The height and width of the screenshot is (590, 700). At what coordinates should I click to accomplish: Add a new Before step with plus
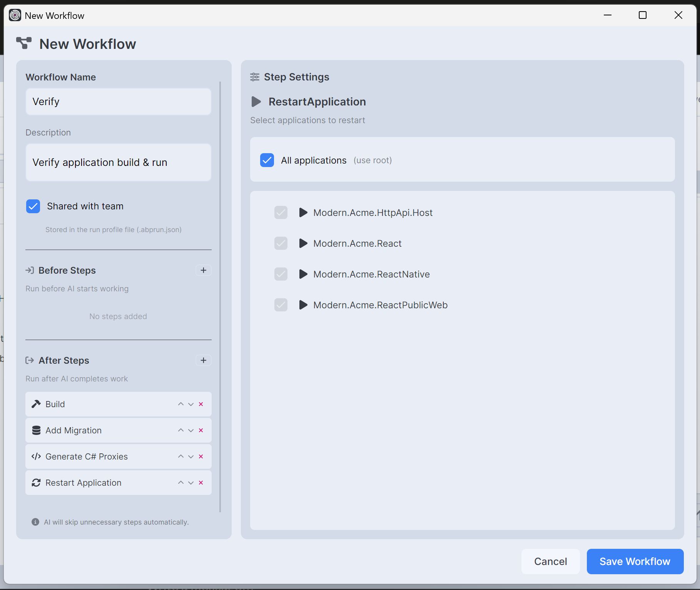[x=204, y=270]
